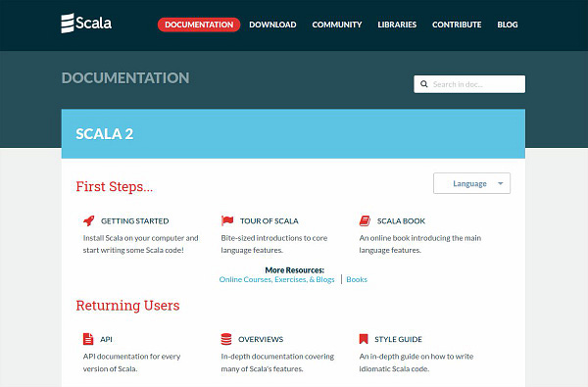
Task: Click the Scala 2 banner heading
Action: [x=105, y=134]
